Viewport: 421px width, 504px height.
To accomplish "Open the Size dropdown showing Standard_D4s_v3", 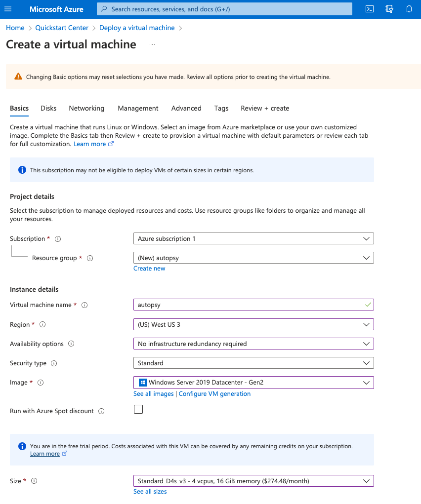I will 253,481.
